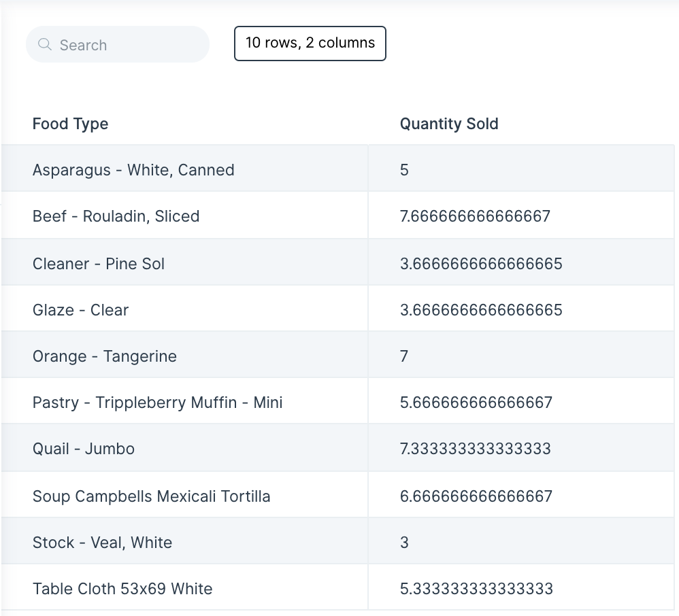The height and width of the screenshot is (616, 679).
Task: Select Pastry - Trippleberry Muffin - Mini cell
Action: tap(184, 401)
